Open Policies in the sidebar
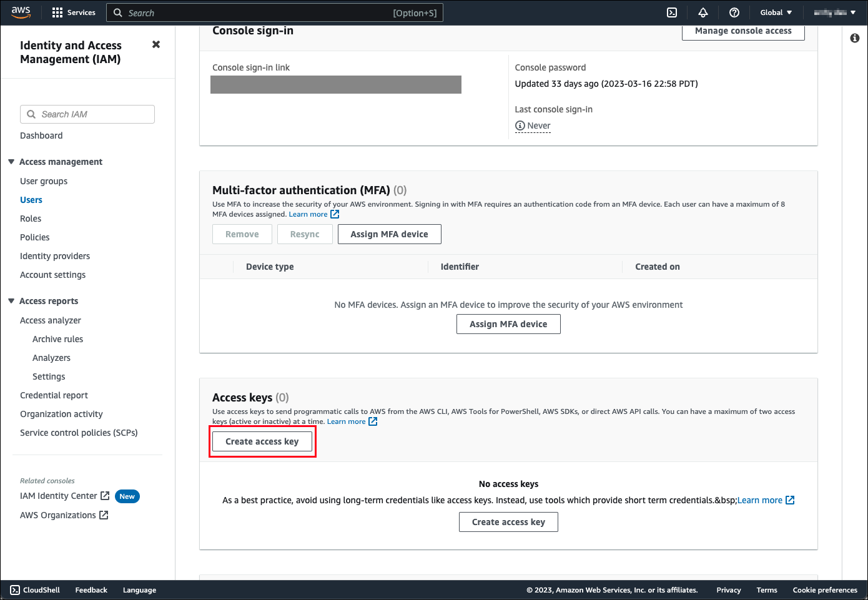 (35, 237)
